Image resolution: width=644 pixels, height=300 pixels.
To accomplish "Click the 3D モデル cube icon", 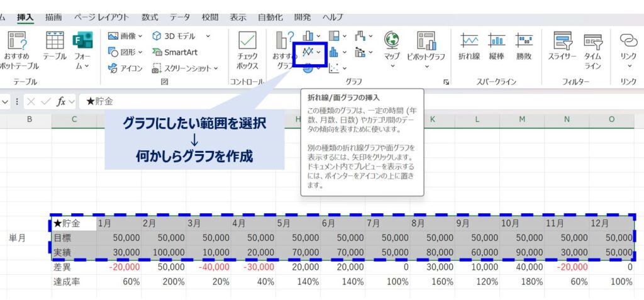I will click(157, 36).
